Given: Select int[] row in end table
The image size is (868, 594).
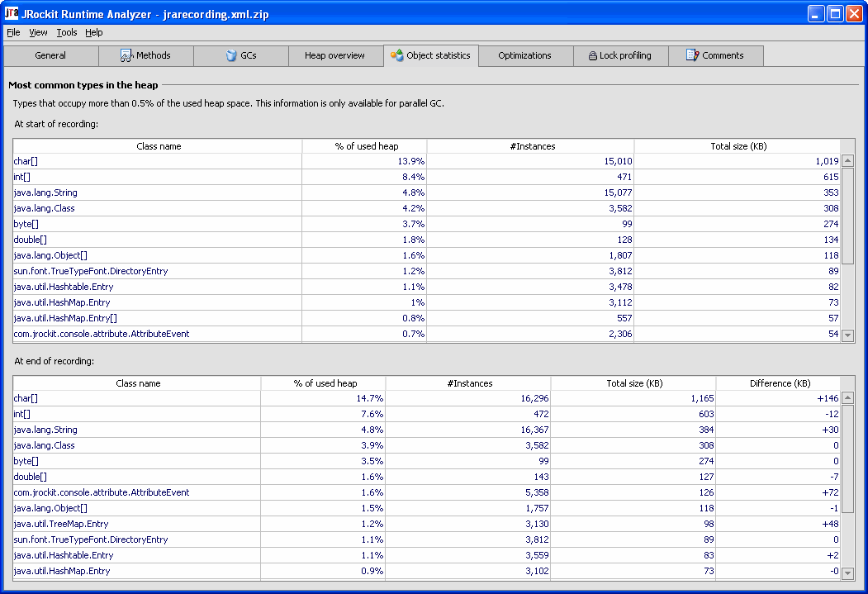Looking at the screenshot, I should coord(427,414).
